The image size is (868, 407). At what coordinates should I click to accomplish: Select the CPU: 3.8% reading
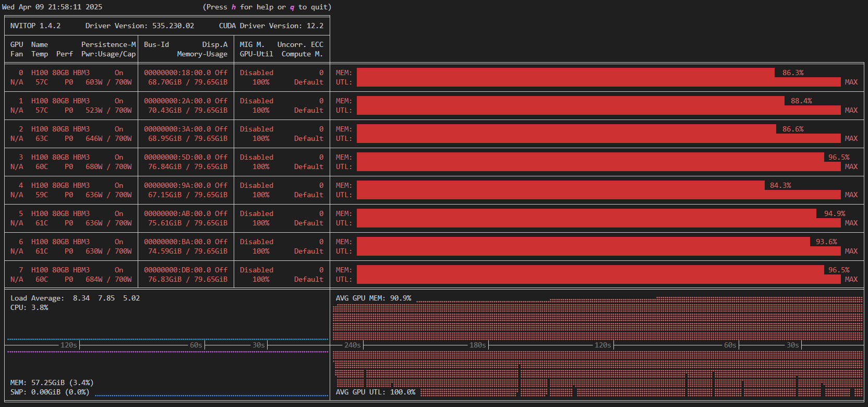[29, 307]
